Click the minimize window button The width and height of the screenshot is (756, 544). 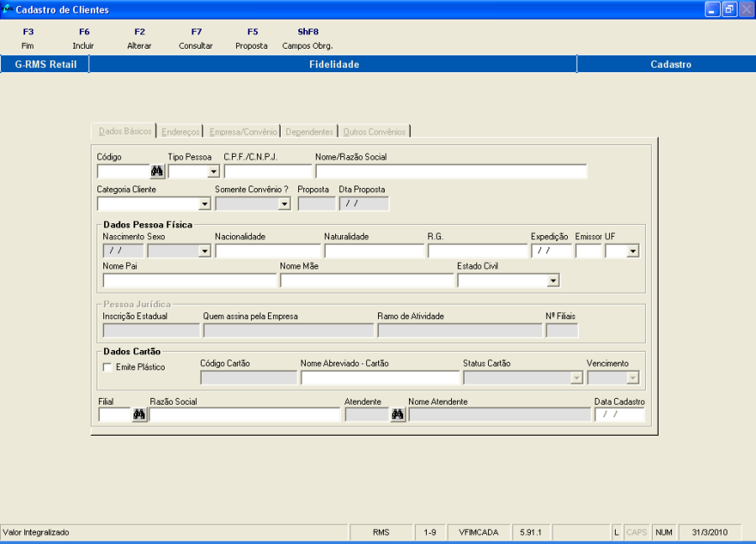(712, 9)
